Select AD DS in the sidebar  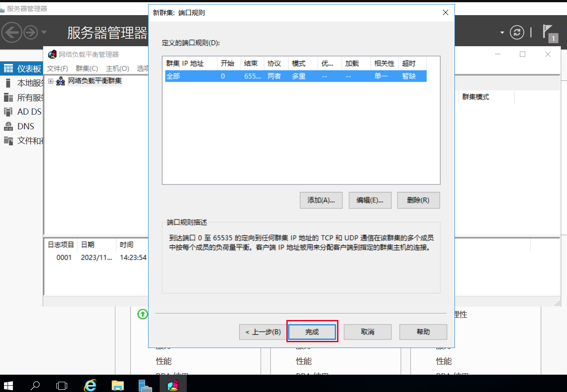pyautogui.click(x=29, y=112)
